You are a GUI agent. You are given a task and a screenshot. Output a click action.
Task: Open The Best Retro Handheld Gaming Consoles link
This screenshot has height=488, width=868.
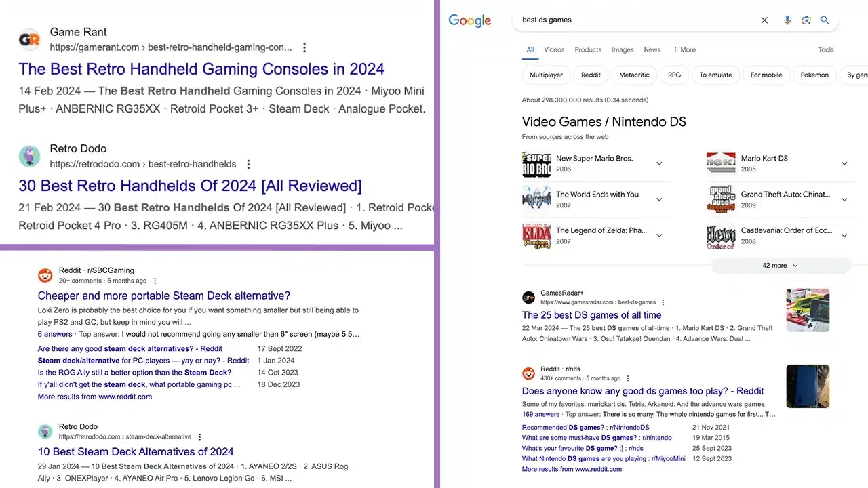click(x=201, y=69)
